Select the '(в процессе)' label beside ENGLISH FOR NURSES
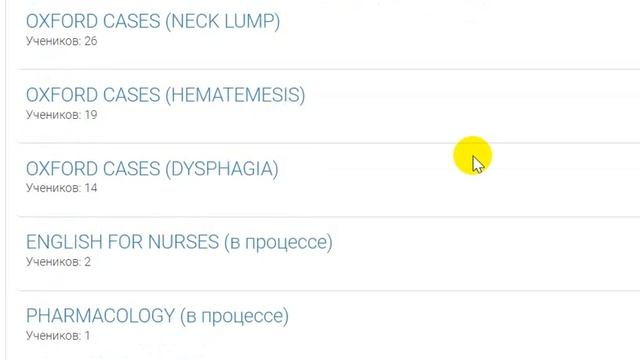The width and height of the screenshot is (640, 360). [x=278, y=242]
